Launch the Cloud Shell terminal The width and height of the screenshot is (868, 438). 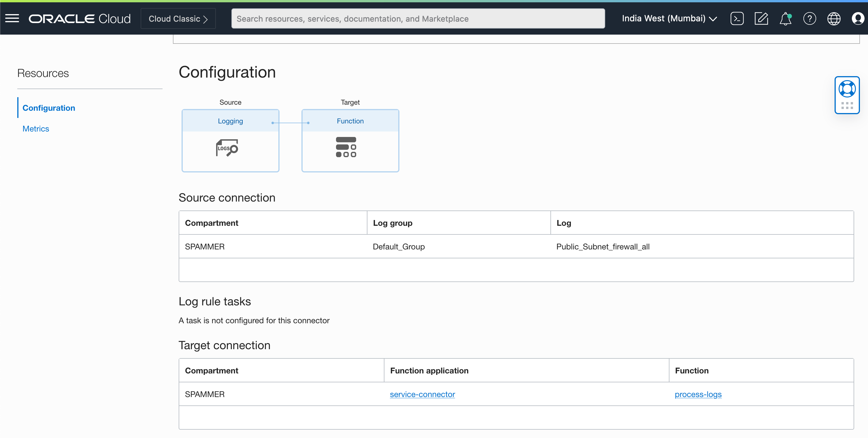737,18
